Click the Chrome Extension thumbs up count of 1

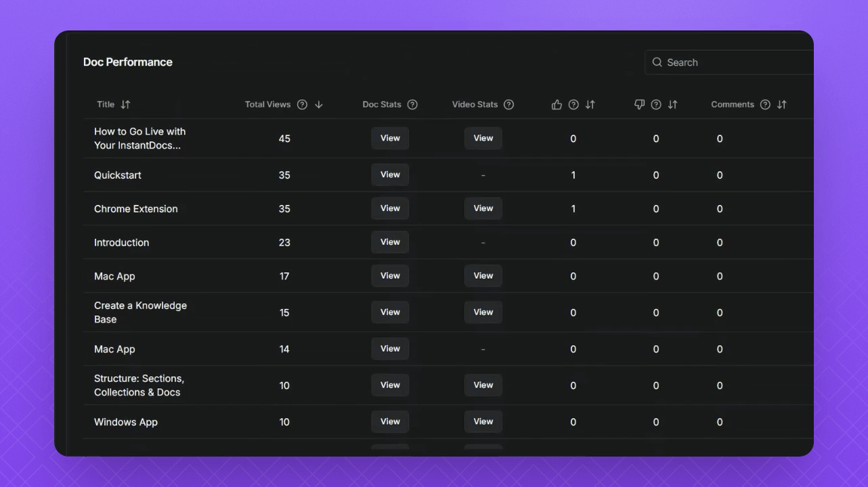(x=573, y=209)
